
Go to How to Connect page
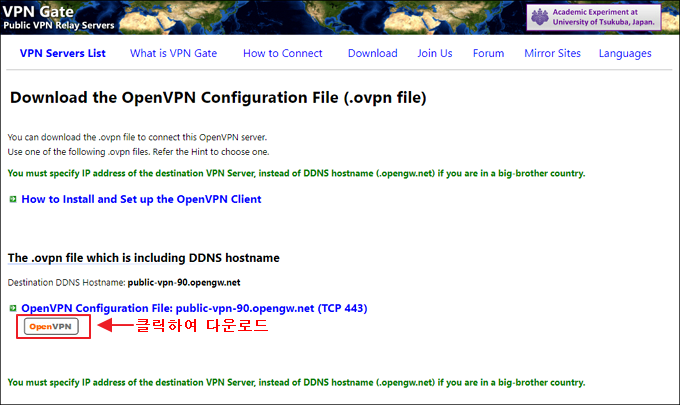tap(283, 53)
